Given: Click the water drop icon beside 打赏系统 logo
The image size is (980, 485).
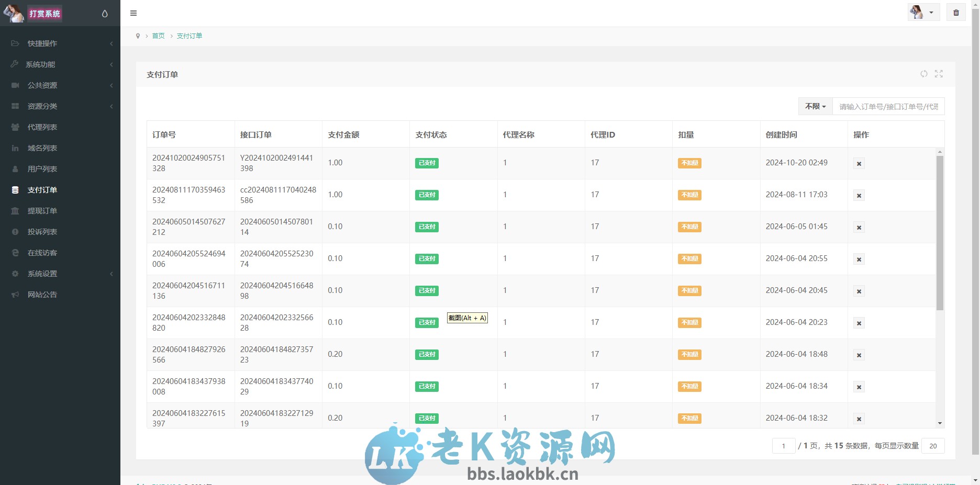Looking at the screenshot, I should click(105, 13).
